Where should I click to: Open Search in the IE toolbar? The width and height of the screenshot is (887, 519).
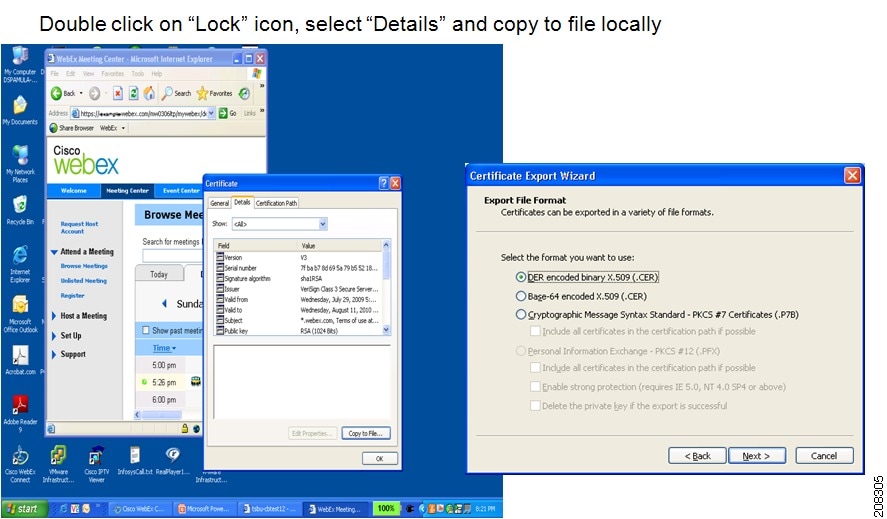coord(176,93)
